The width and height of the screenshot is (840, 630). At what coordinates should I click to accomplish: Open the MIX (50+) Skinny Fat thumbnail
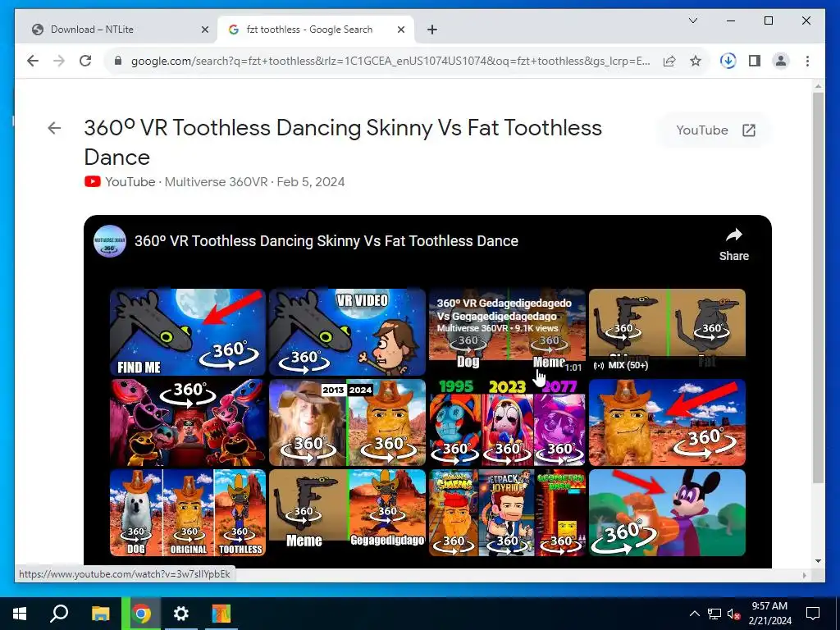667,332
